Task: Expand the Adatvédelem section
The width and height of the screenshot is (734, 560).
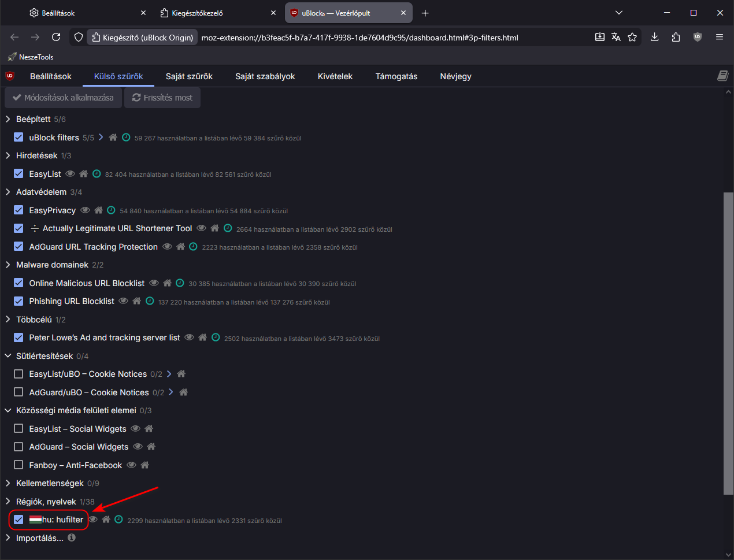Action: pos(8,192)
